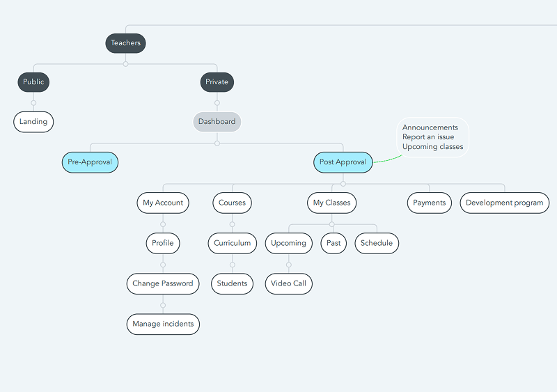Click the Manage incidents node

point(163,324)
